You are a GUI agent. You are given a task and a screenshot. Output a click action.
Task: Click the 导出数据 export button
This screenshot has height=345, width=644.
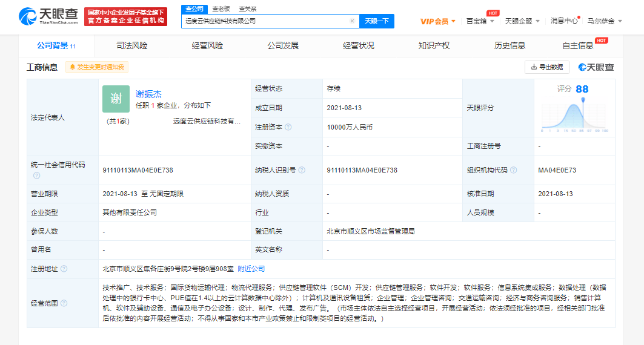pos(546,67)
